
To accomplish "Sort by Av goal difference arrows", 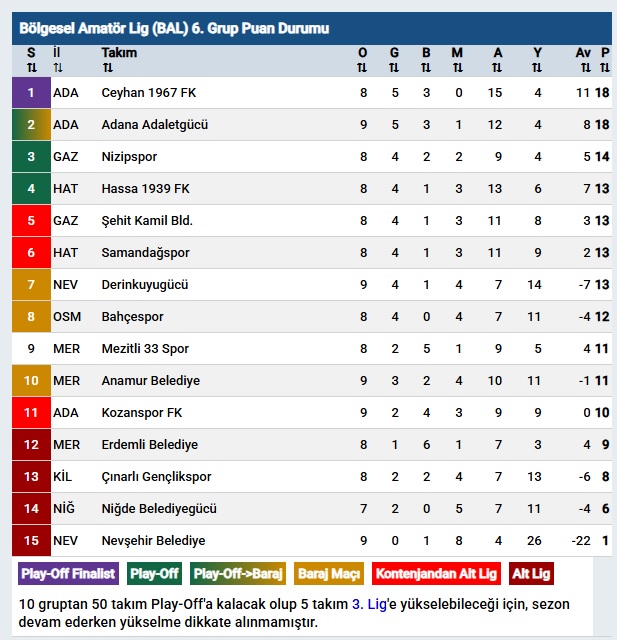I will point(587,68).
